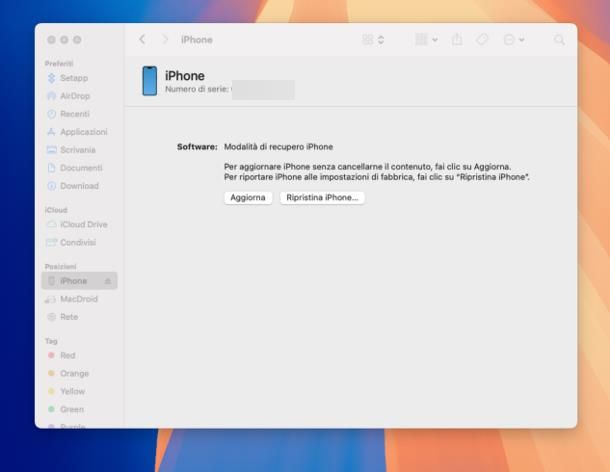The image size is (610, 472).
Task: Open the group-by grid dropdown
Action: pyautogui.click(x=427, y=40)
